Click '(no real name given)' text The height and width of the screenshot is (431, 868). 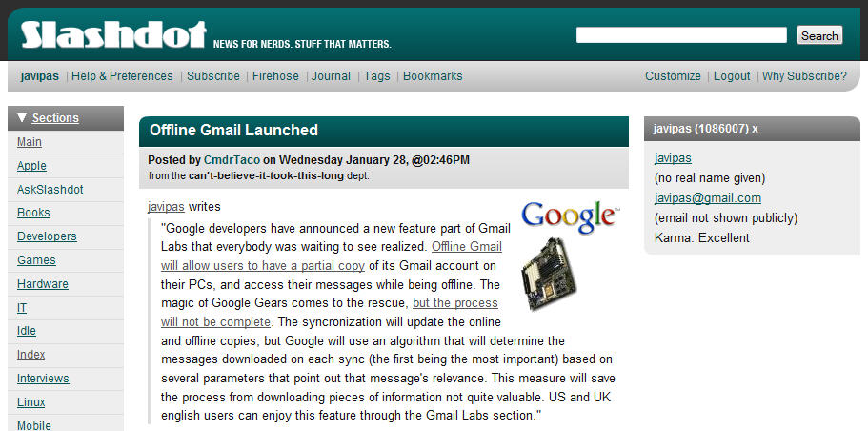[x=710, y=177]
